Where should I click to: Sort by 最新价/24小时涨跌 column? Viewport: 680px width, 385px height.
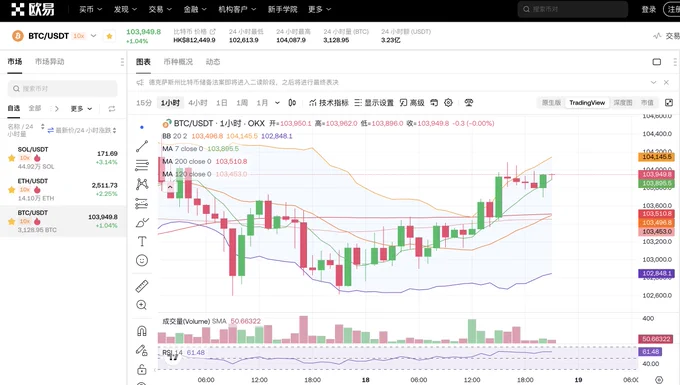coord(85,130)
